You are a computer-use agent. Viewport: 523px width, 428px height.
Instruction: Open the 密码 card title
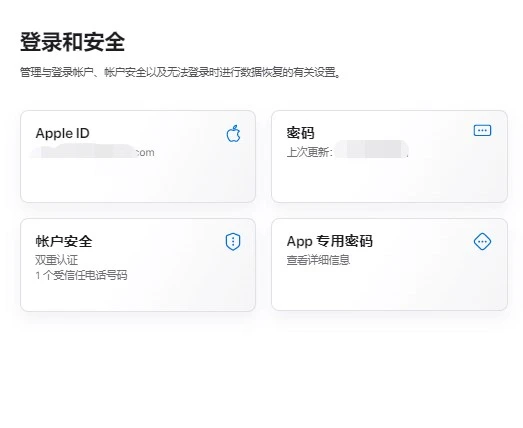click(301, 133)
